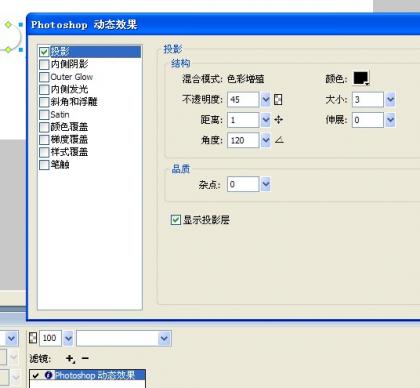Select Satin in the effects list
The height and width of the screenshot is (388, 420).
point(60,115)
